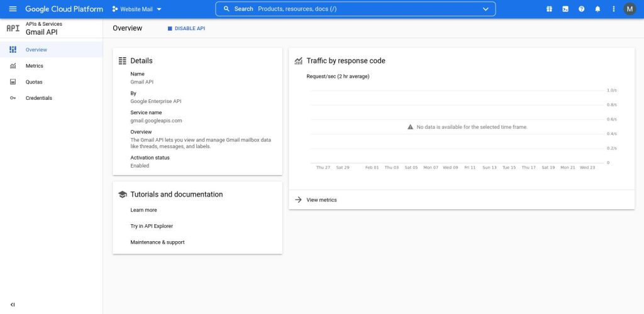Click the Google Cloud Platform logo
Screen dimensions: 644x314
[64, 9]
